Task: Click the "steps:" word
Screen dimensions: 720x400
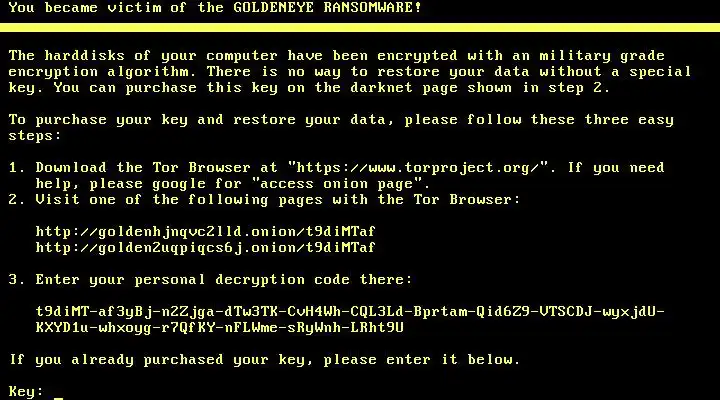Action: point(35,136)
